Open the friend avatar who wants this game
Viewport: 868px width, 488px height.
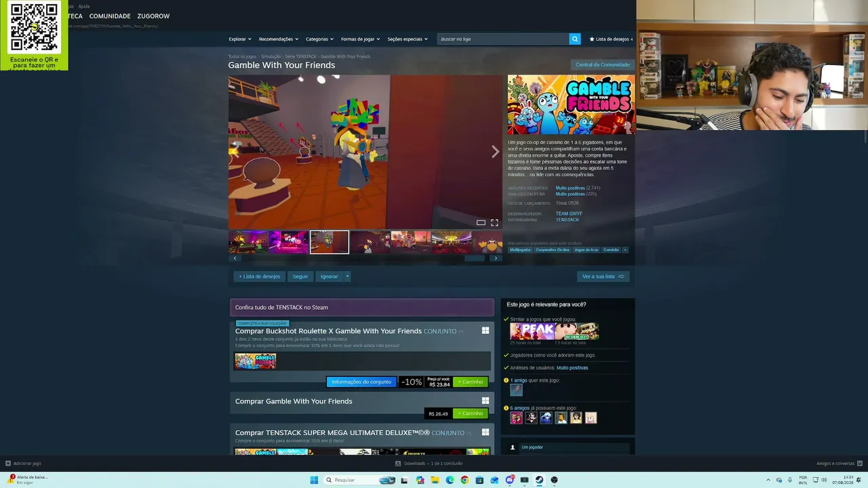pyautogui.click(x=516, y=390)
